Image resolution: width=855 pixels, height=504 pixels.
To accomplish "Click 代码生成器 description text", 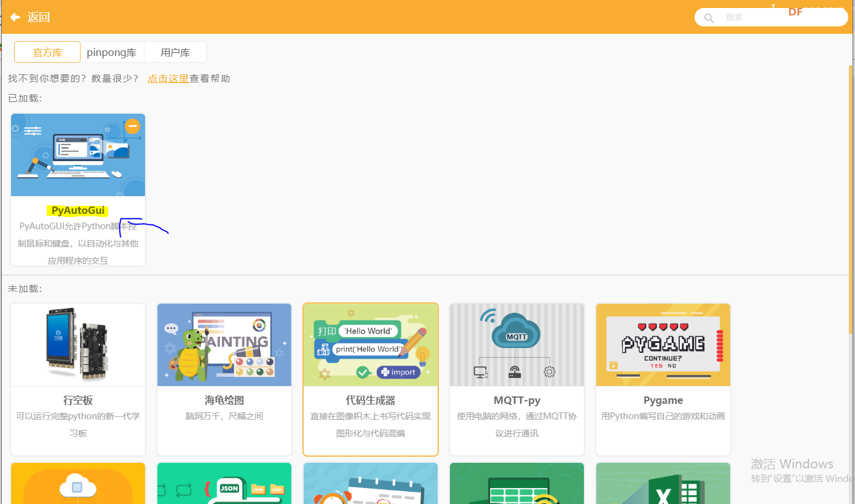I will pyautogui.click(x=371, y=425).
